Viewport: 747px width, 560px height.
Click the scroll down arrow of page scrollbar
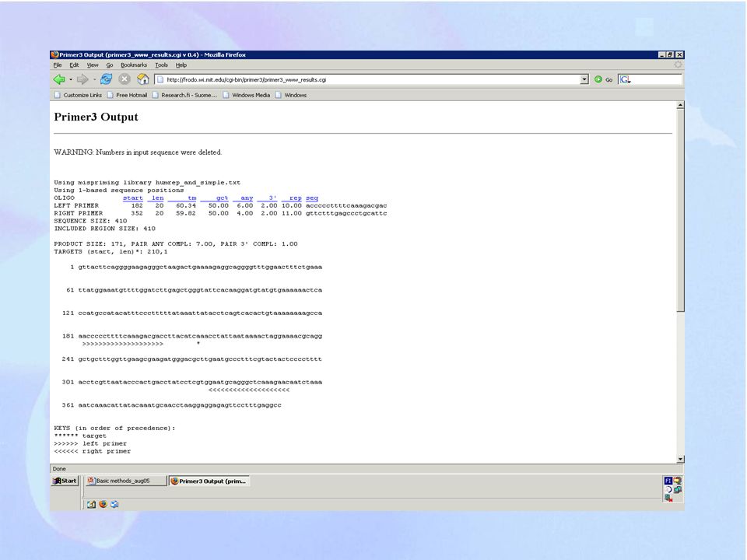click(680, 459)
